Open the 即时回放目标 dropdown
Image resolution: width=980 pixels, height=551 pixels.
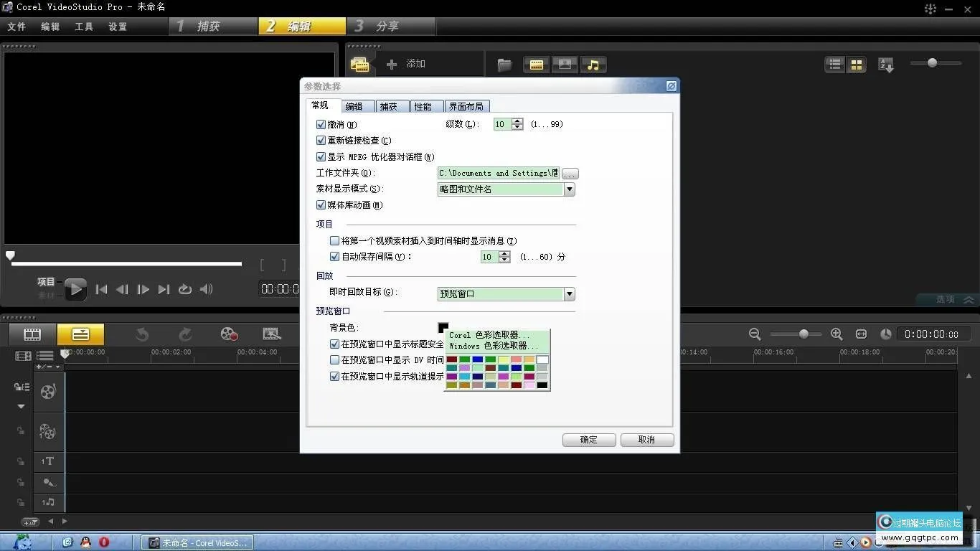tap(569, 293)
